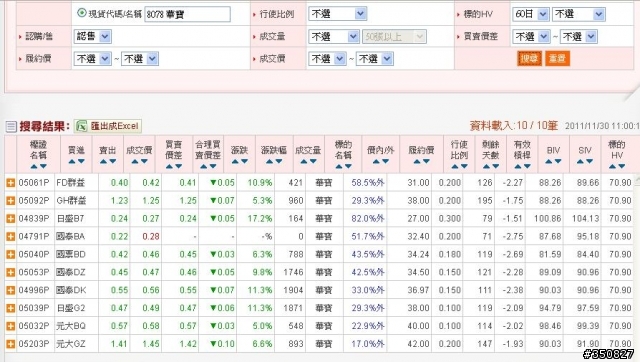Click list icon beside 搜尋結果 heading
This screenshot has height=362, width=640.
pyautogui.click(x=11, y=127)
